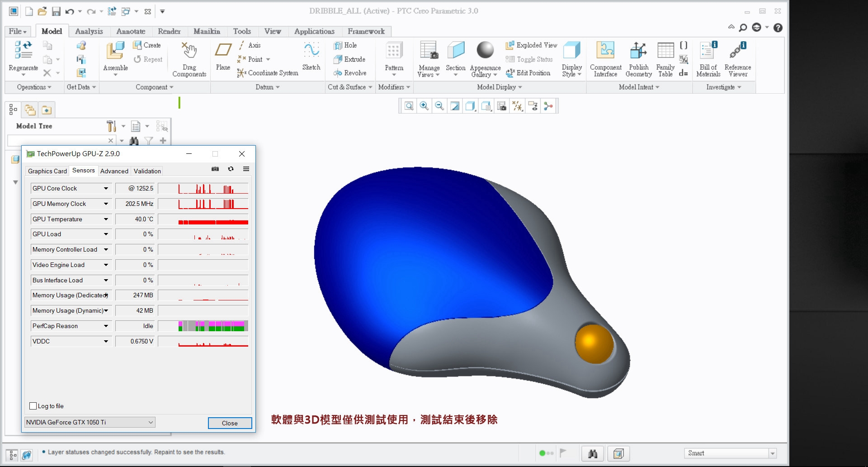Expand the GPU Temperature sensor dropdown
This screenshot has height=467, width=868.
(x=106, y=219)
